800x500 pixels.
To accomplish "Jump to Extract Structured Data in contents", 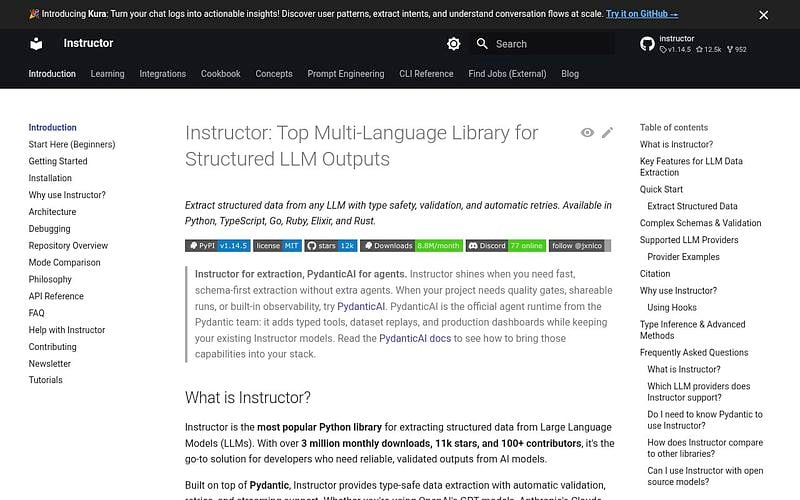I will click(692, 206).
